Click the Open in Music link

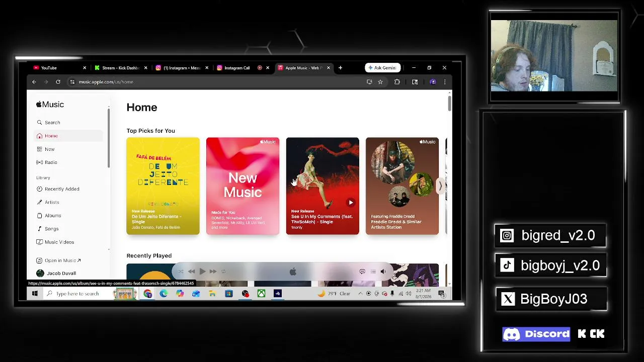tap(59, 260)
